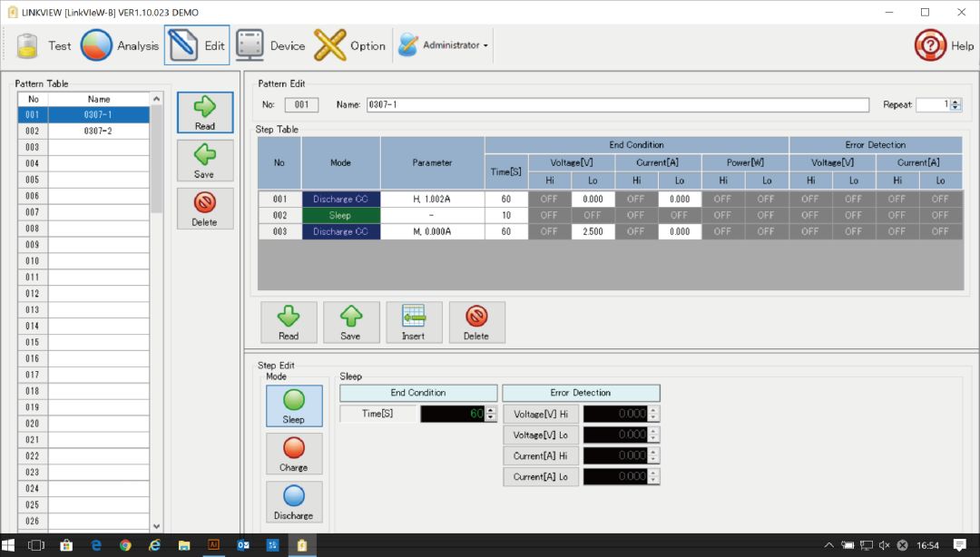The image size is (980, 557).
Task: Click the Time[S] value field
Action: (x=453, y=414)
